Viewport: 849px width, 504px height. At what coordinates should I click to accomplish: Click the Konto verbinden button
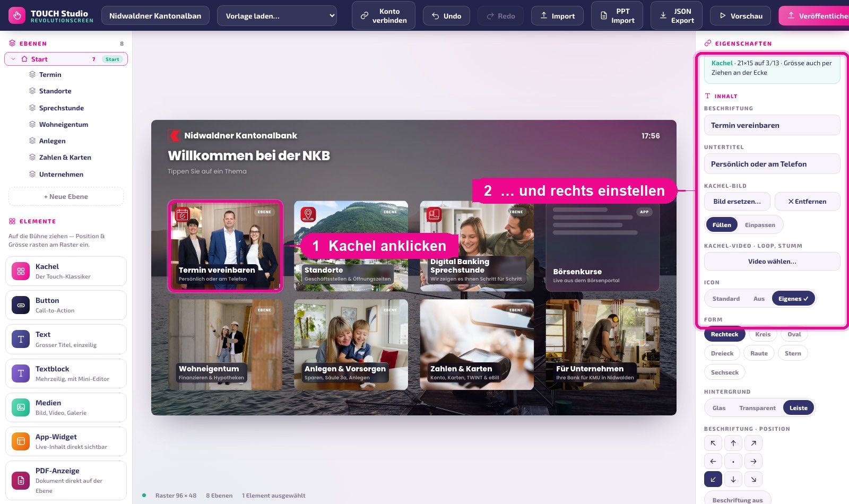pyautogui.click(x=384, y=16)
